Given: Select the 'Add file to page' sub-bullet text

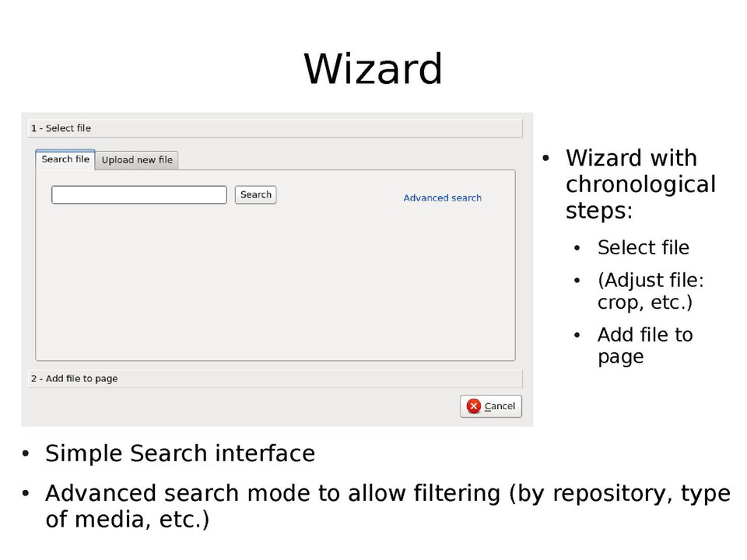Looking at the screenshot, I should click(x=644, y=345).
